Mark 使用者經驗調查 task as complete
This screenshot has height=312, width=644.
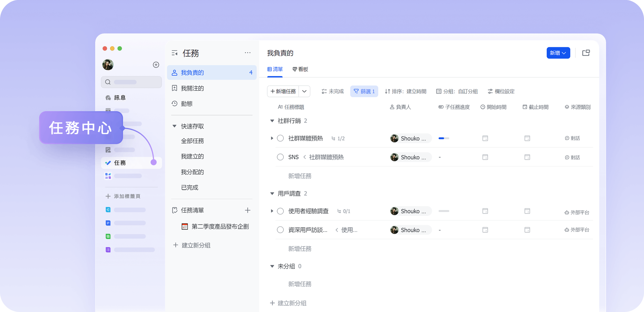[280, 211]
